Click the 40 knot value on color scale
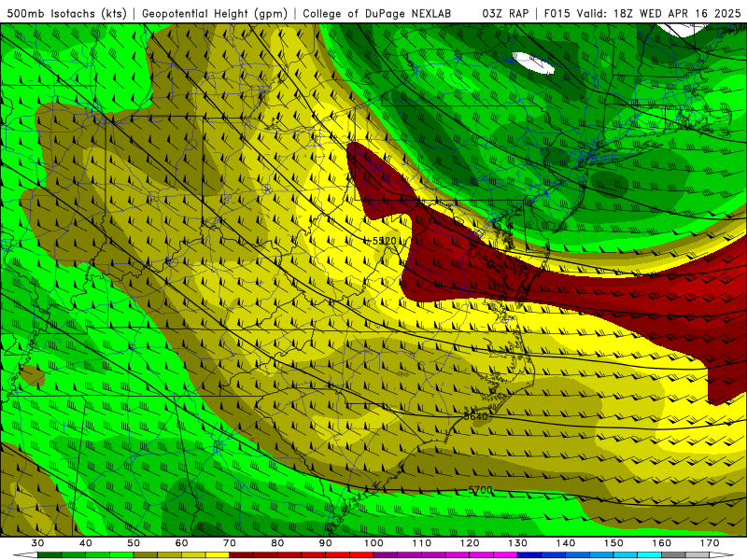The height and width of the screenshot is (560, 747). click(85, 543)
